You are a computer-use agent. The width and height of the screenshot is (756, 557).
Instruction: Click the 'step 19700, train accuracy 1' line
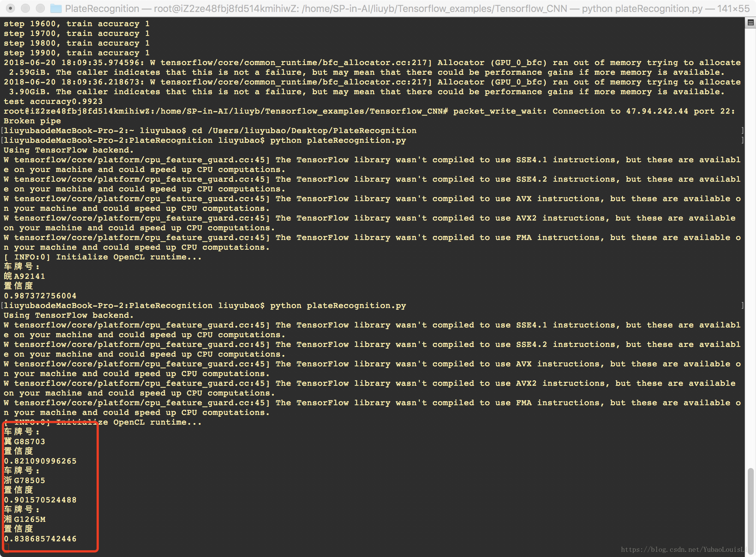click(77, 33)
